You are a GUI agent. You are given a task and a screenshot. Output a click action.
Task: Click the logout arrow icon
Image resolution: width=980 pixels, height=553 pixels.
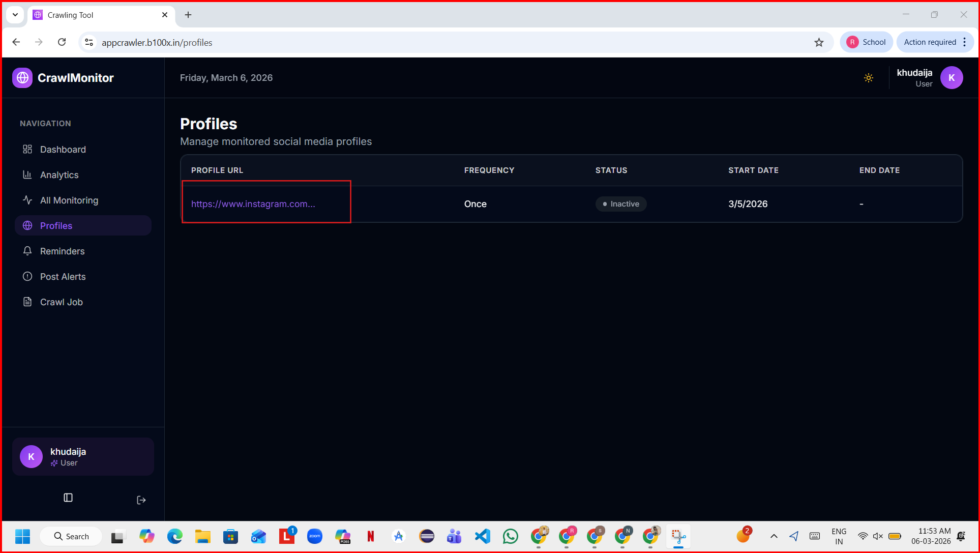tap(141, 500)
